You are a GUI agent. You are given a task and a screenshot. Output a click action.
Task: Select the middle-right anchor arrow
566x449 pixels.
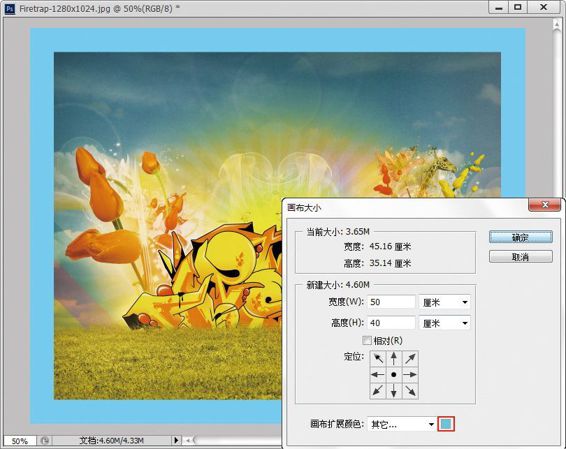pos(410,375)
